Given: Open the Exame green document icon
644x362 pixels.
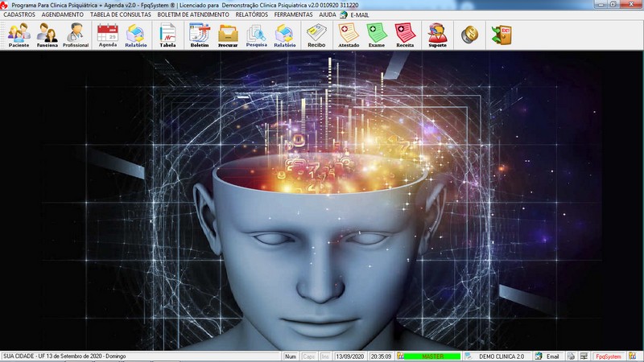Looking at the screenshot, I should point(377,35).
